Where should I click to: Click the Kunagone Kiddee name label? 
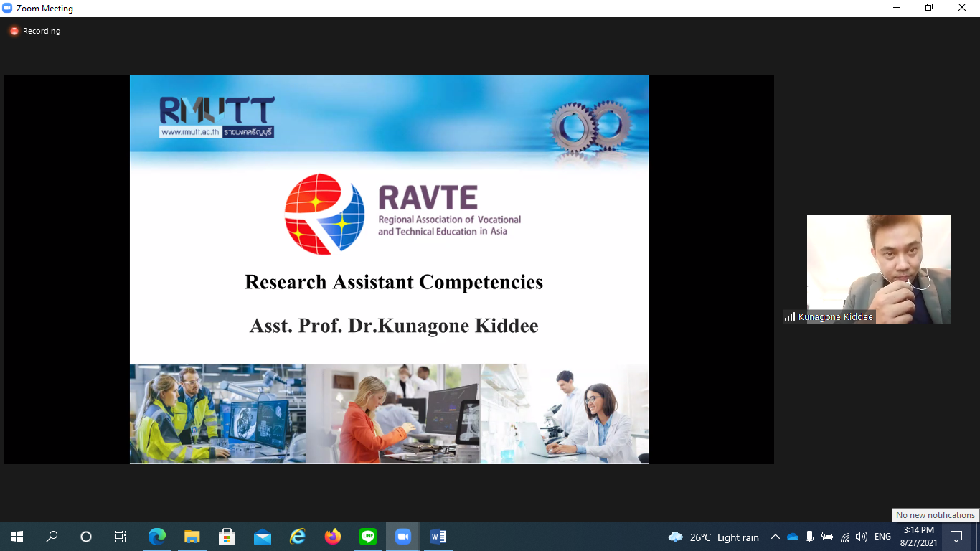pos(836,316)
